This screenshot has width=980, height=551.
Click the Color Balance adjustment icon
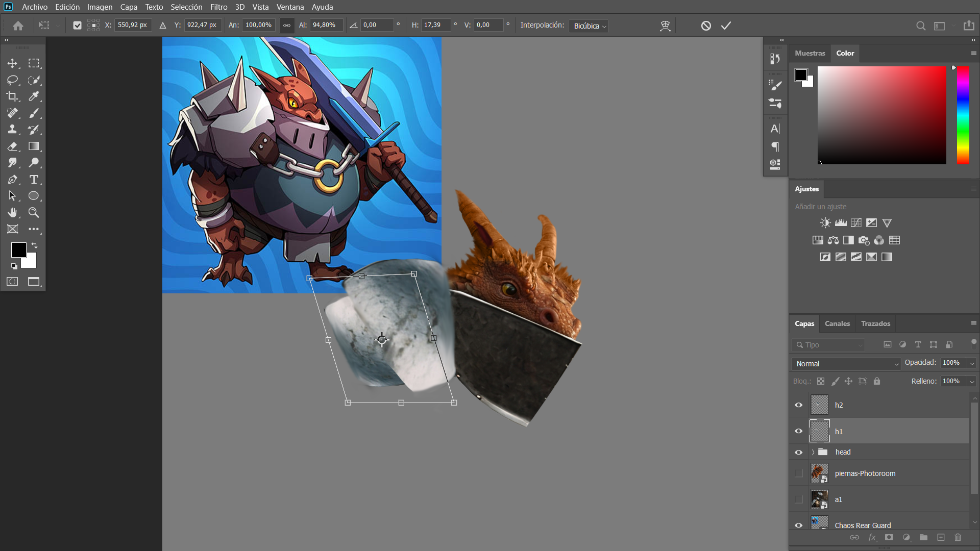coord(833,240)
